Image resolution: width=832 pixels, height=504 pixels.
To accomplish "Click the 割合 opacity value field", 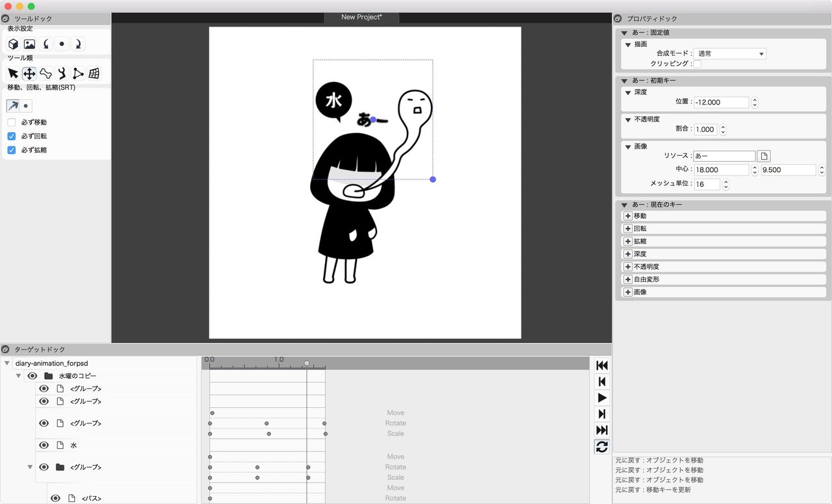I will (705, 129).
